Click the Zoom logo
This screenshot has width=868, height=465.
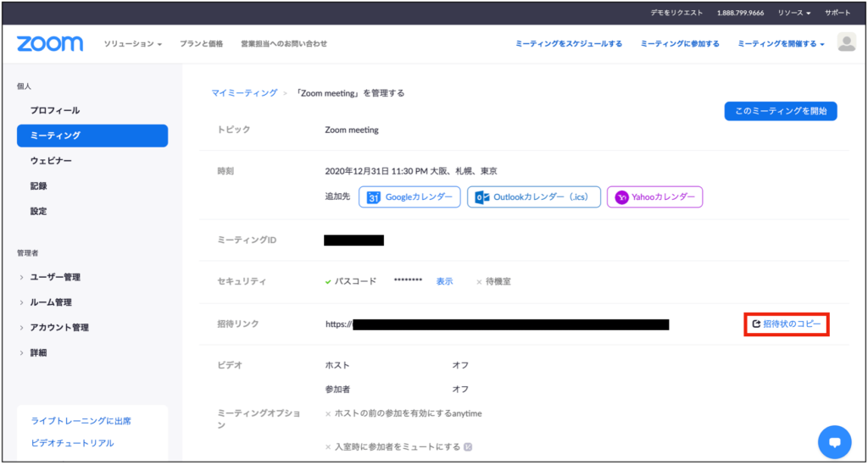pos(50,43)
